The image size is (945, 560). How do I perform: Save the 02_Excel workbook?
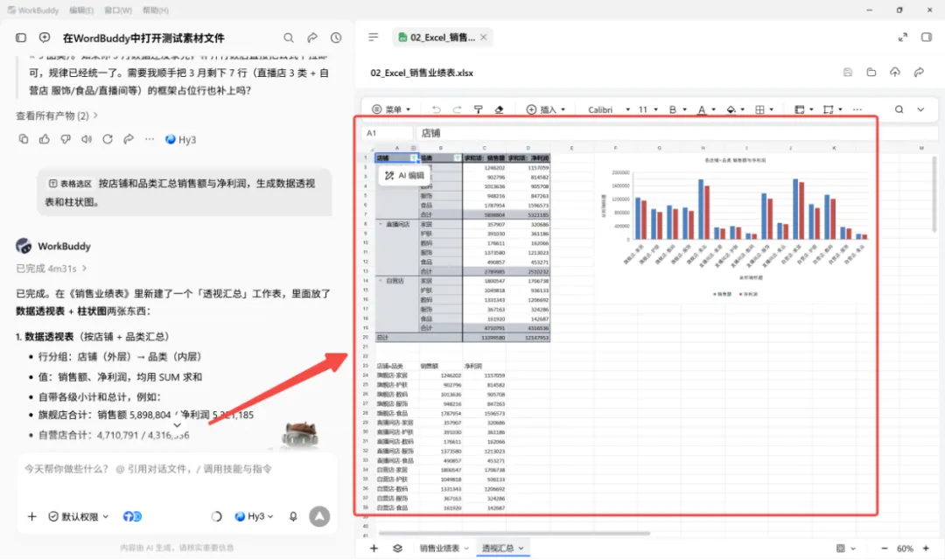tap(848, 73)
